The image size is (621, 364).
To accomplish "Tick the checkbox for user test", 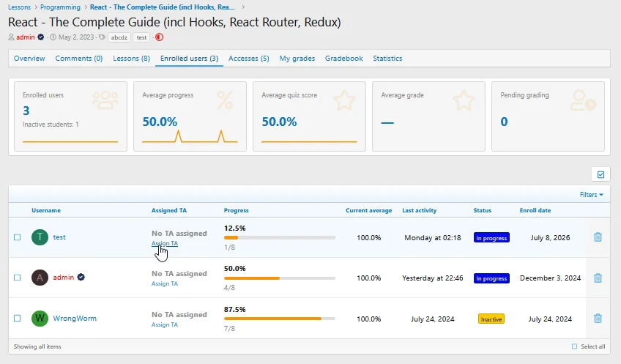I will pyautogui.click(x=17, y=237).
